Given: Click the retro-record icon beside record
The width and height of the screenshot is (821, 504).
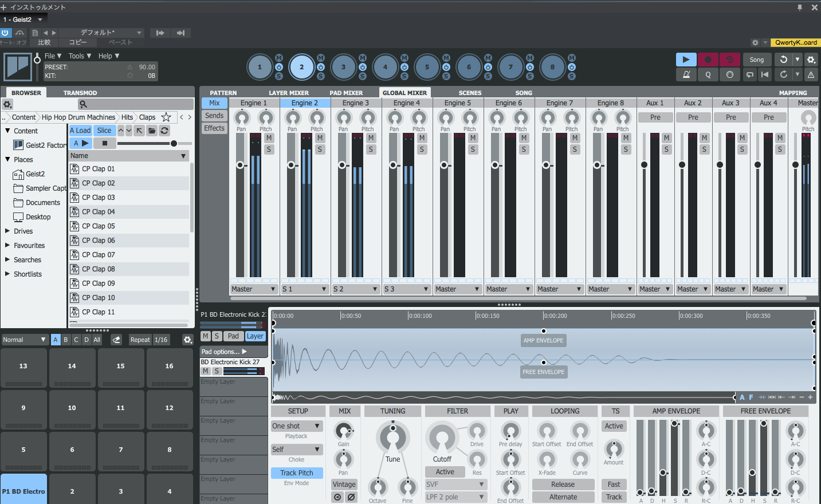Looking at the screenshot, I should pos(729,60).
